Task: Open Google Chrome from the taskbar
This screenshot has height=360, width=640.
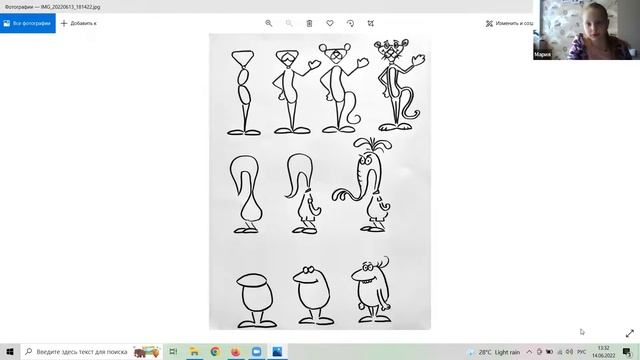Action: pos(215,351)
